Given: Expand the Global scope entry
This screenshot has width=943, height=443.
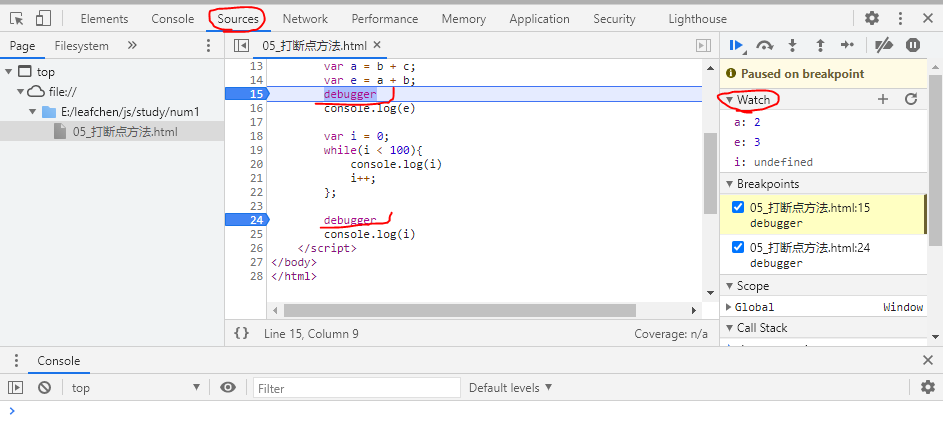Looking at the screenshot, I should pyautogui.click(x=729, y=307).
